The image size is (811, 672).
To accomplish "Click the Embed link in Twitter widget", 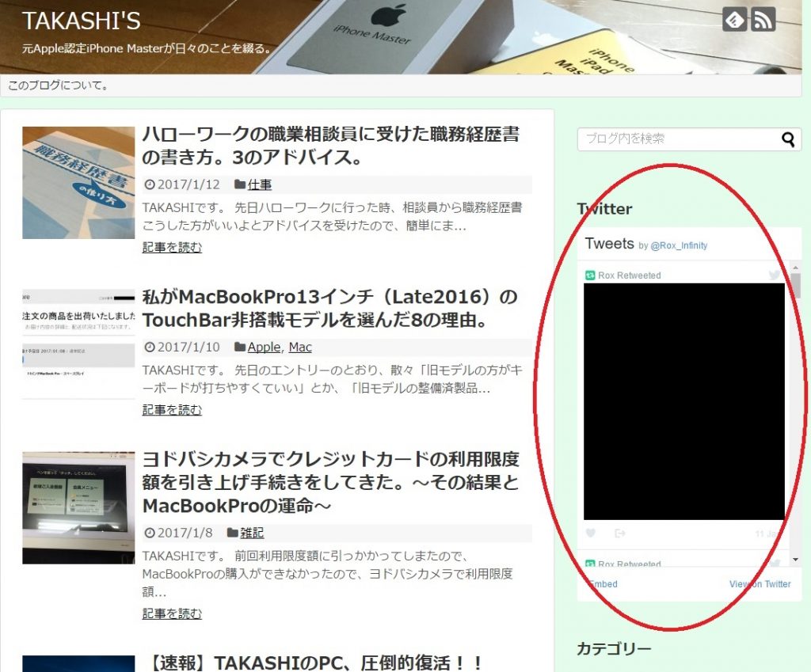I will [x=603, y=583].
